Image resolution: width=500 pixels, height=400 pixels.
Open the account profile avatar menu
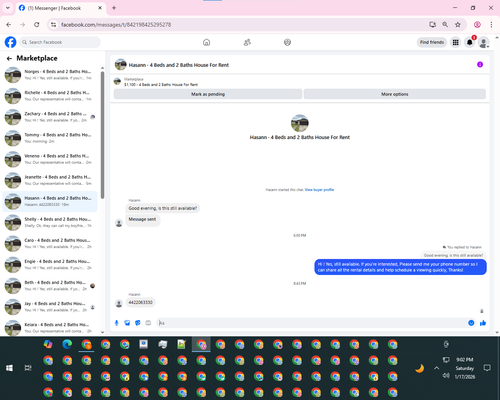484,42
